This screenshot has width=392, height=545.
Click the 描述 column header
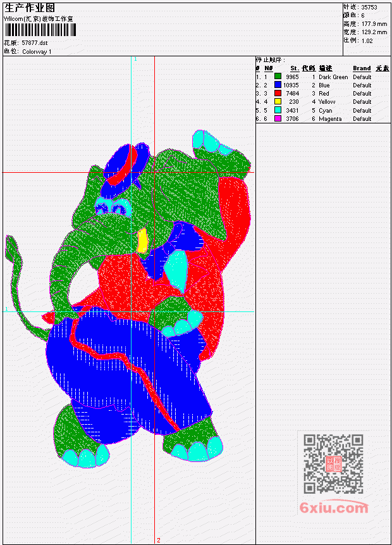pyautogui.click(x=326, y=68)
